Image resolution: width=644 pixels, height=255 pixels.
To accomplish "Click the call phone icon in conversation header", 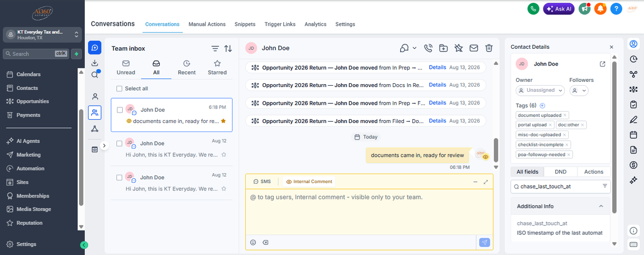I will pos(428,48).
